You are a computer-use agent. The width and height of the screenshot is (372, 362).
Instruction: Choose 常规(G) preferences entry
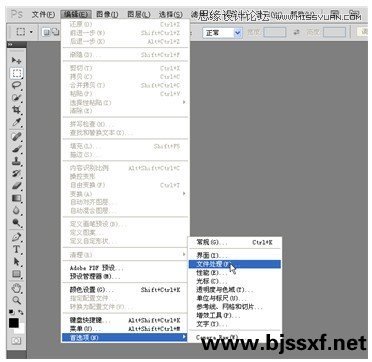pyautogui.click(x=235, y=242)
